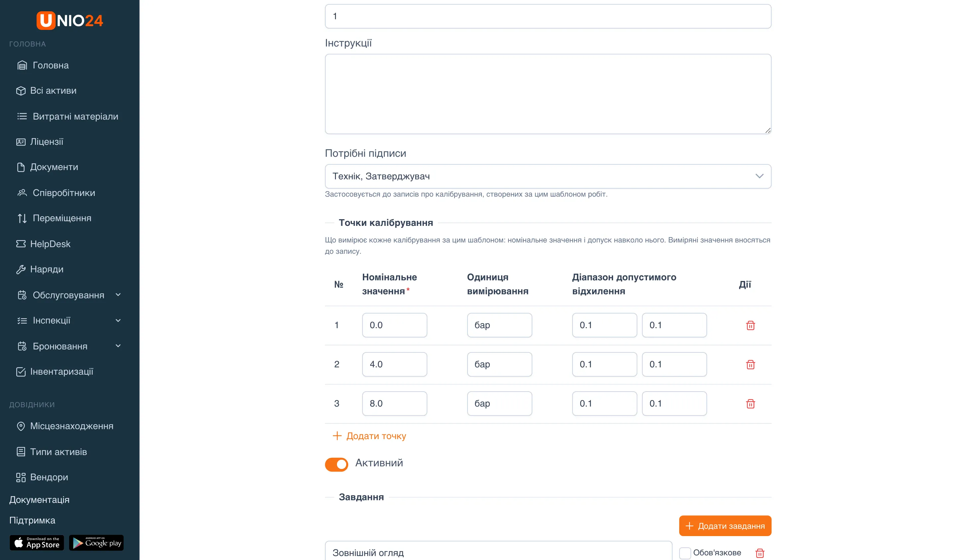Delete calibration point row 2
Image resolution: width=957 pixels, height=560 pixels.
pyautogui.click(x=750, y=364)
